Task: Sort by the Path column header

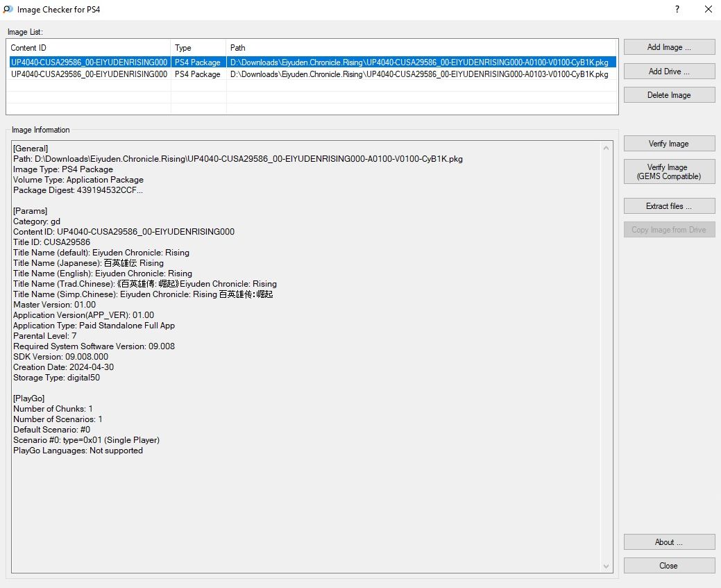Action: click(421, 48)
